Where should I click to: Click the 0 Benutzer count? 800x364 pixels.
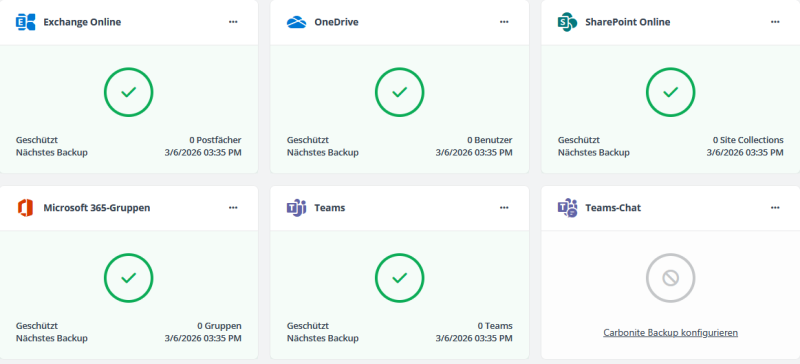[x=490, y=140]
